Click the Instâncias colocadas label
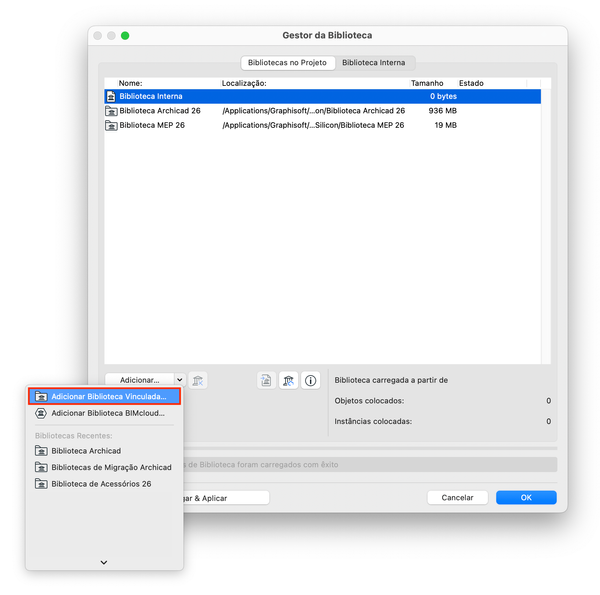600x595 pixels. click(373, 421)
